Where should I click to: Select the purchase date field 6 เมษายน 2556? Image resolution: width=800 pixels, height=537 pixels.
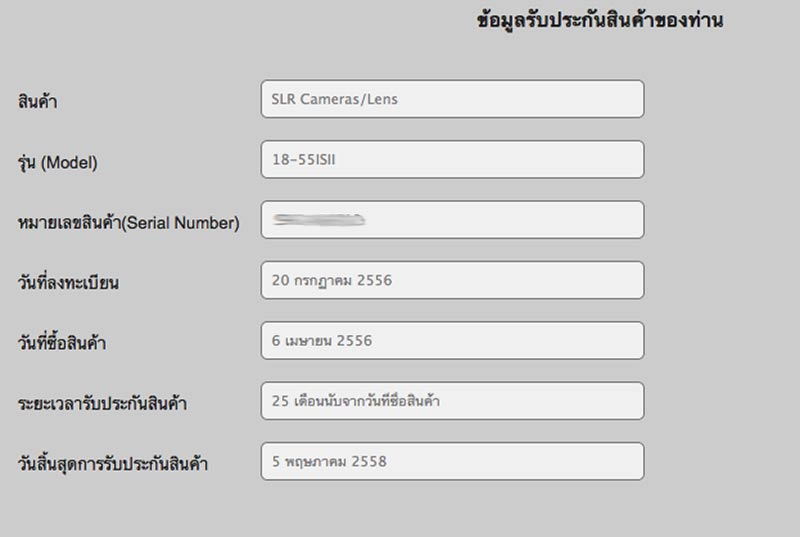click(x=452, y=341)
